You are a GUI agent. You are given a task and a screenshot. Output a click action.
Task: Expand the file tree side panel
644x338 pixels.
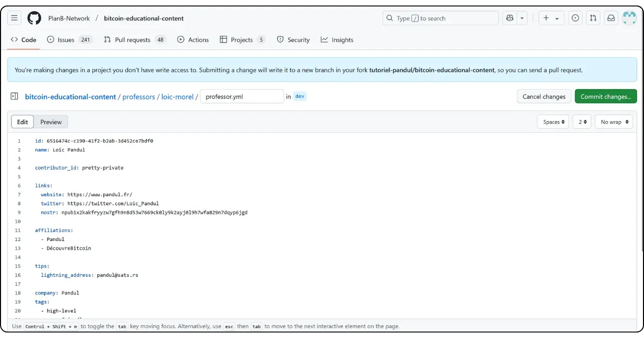point(15,97)
